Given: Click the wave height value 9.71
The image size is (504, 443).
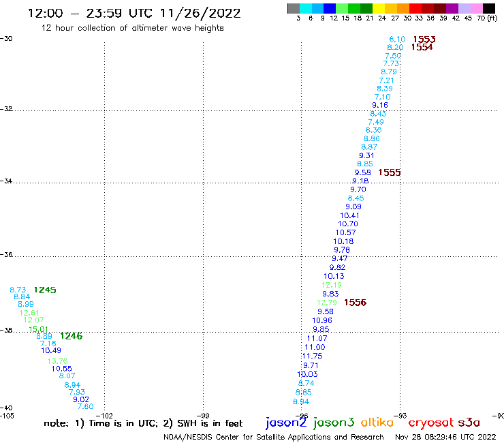Looking at the screenshot, I should (311, 365).
